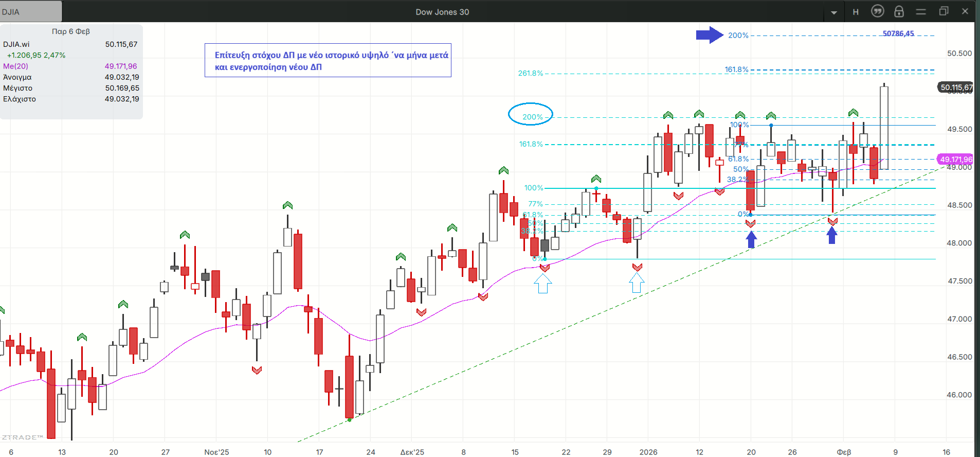Click the Dow Jones 30 chart title
The image size is (980, 457).
point(442,12)
